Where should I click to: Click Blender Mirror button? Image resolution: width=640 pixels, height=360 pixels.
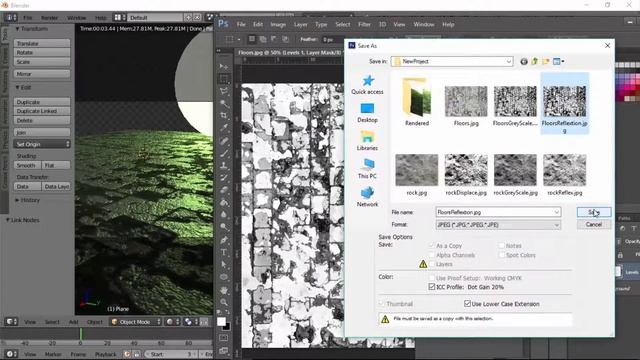42,74
